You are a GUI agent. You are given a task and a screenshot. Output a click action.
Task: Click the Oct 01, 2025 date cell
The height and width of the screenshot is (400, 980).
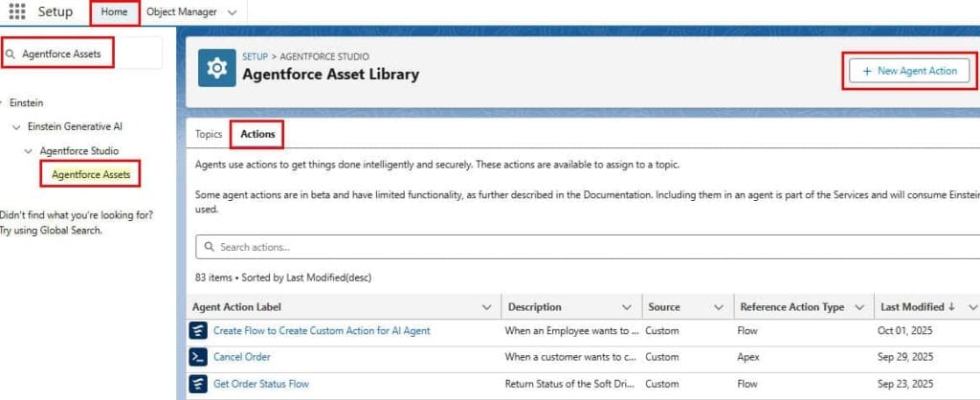(x=905, y=331)
